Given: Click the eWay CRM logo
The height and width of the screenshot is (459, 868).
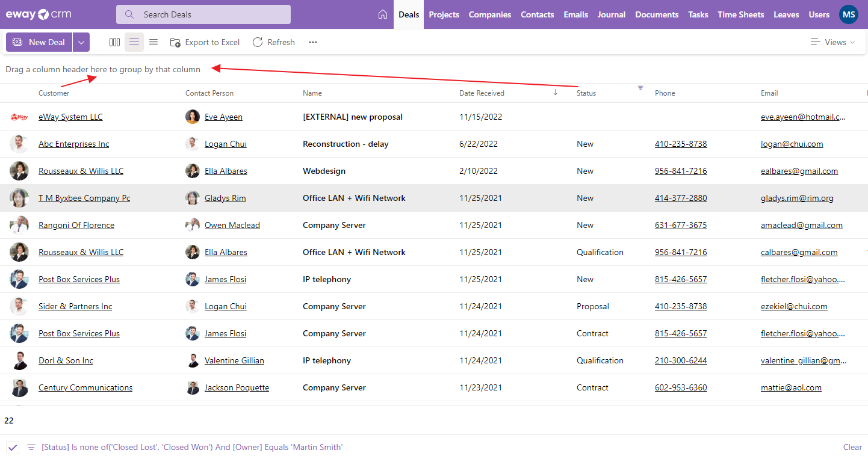Looking at the screenshot, I should 38,14.
